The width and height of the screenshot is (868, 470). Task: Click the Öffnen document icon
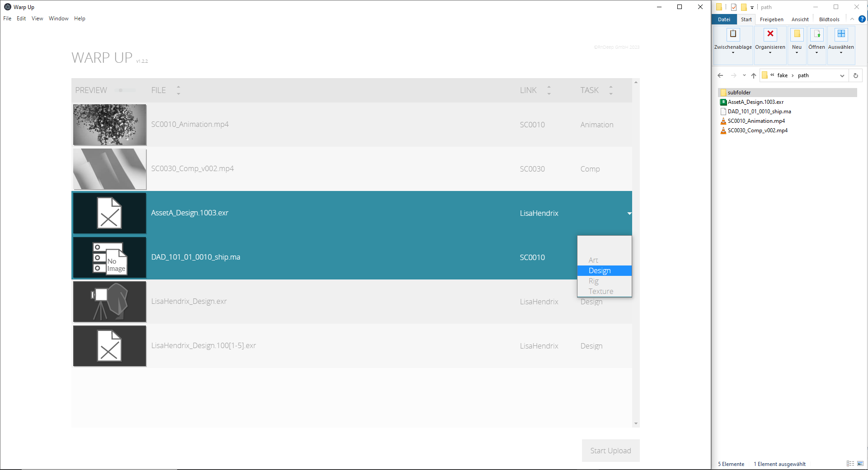coord(816,34)
